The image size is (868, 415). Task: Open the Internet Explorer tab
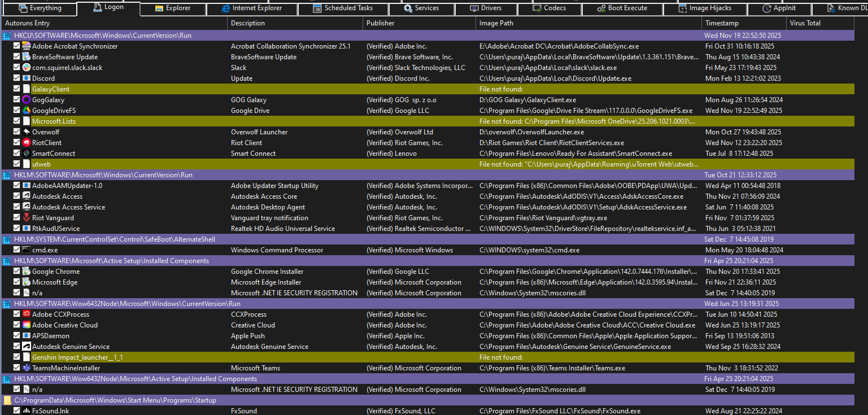pyautogui.click(x=251, y=8)
